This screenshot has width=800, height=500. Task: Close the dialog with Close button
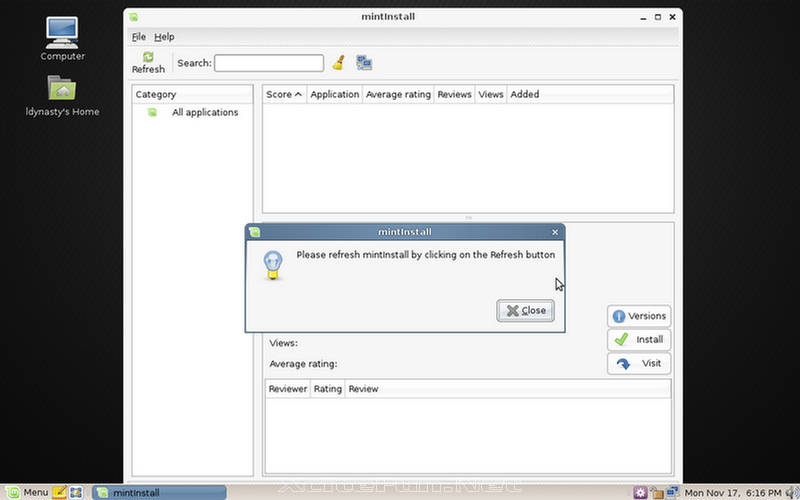click(526, 311)
